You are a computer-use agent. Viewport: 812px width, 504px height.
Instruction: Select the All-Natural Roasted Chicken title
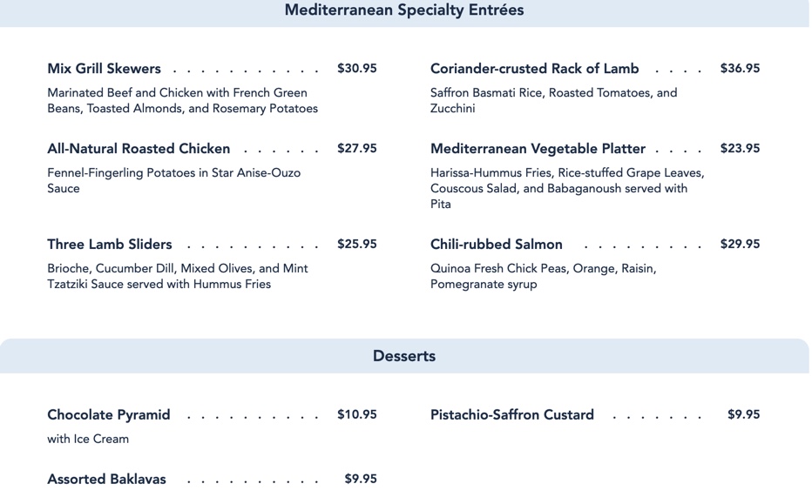(139, 149)
